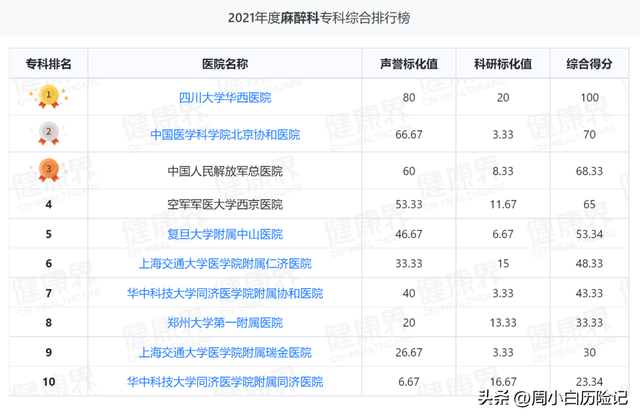Click composite score 43.33 value
This screenshot has height=418, width=640.
pyautogui.click(x=589, y=293)
